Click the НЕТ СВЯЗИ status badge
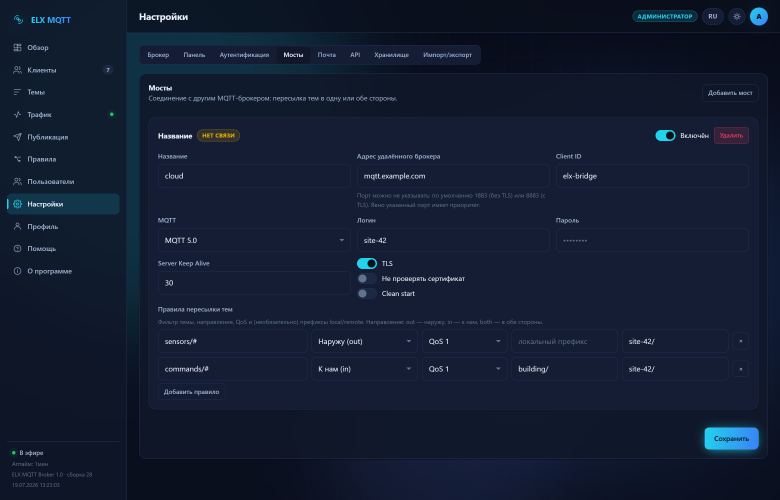780x500 pixels. [x=218, y=135]
